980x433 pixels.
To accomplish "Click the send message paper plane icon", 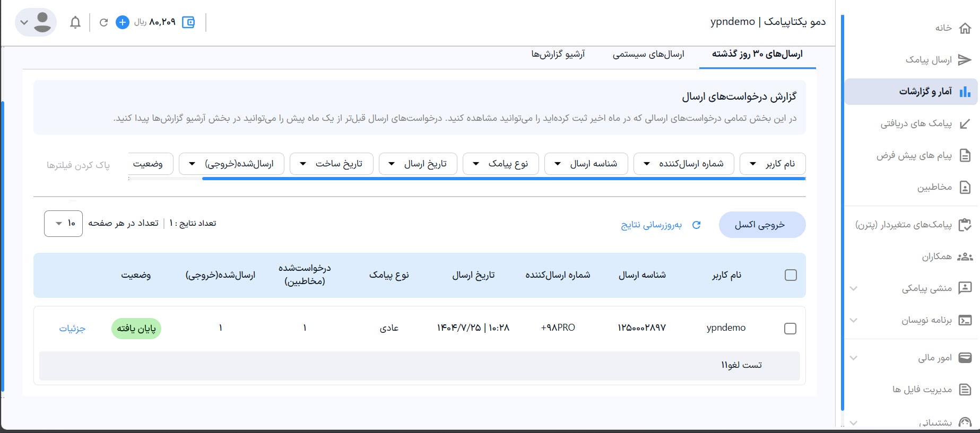I will pyautogui.click(x=965, y=60).
